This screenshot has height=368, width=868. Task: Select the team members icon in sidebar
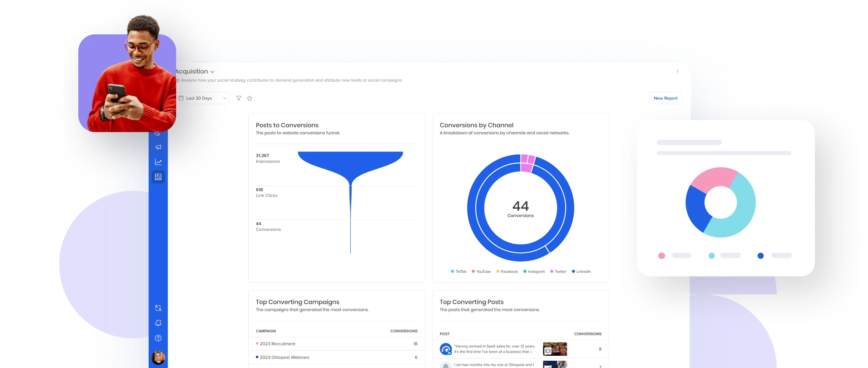coord(159,308)
